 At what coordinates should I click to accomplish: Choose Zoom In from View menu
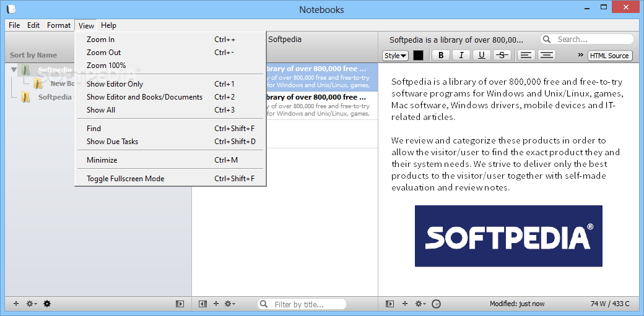(x=171, y=40)
